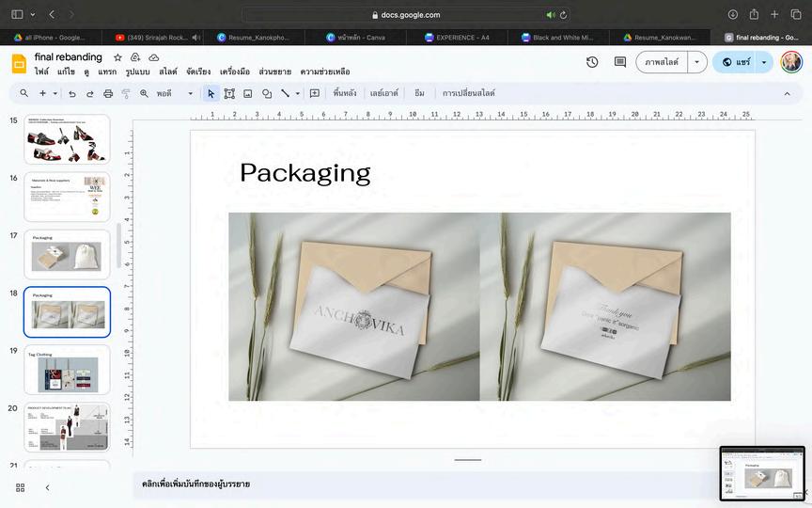This screenshot has height=508, width=812.
Task: Select the text box tool
Action: point(229,94)
